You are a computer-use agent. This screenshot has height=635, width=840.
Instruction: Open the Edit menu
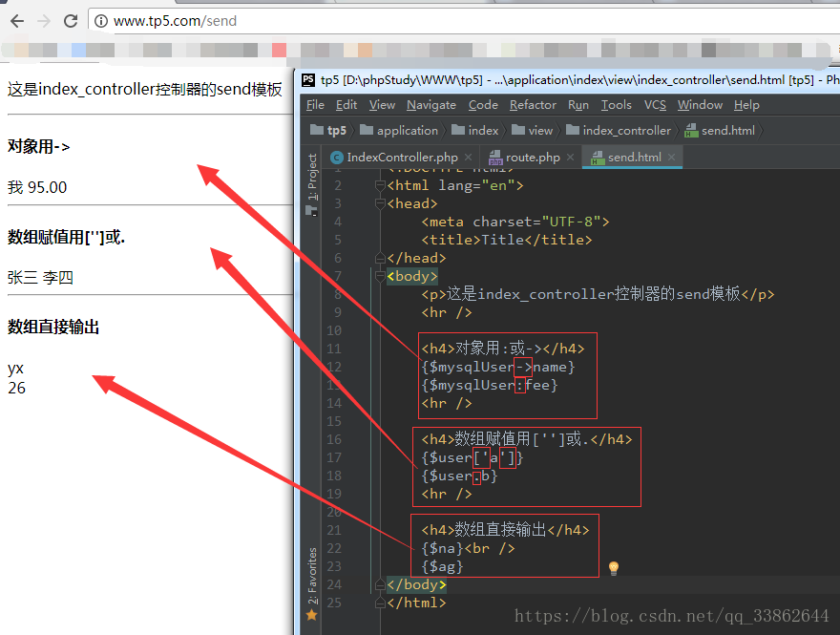point(346,105)
